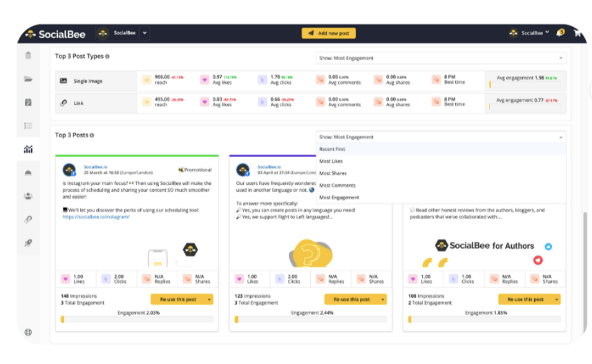
Task: Re-use the 123 impressions post
Action: tap(352, 300)
